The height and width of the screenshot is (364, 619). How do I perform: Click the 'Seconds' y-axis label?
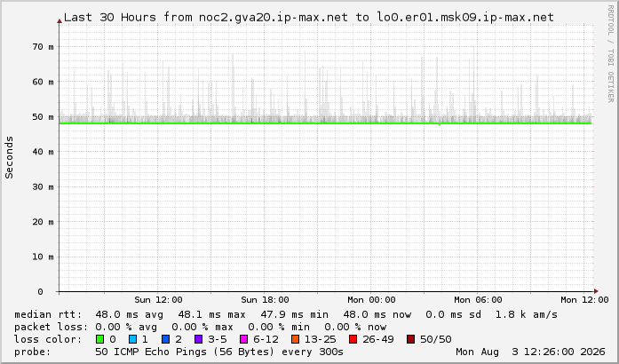[9, 157]
